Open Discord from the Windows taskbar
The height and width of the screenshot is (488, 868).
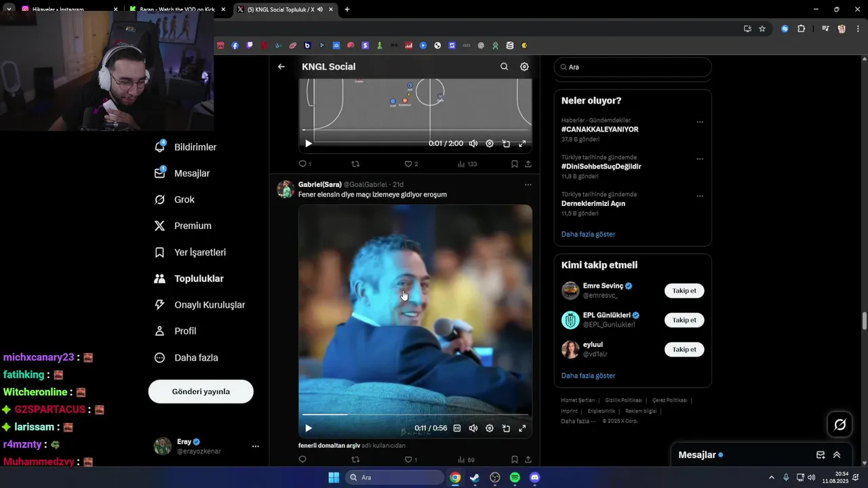coord(534,478)
